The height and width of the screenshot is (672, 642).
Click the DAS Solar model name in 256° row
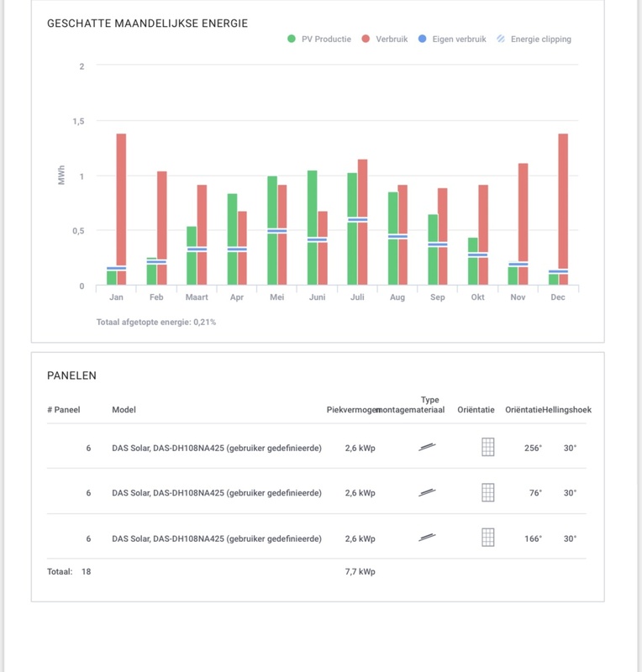tap(217, 448)
